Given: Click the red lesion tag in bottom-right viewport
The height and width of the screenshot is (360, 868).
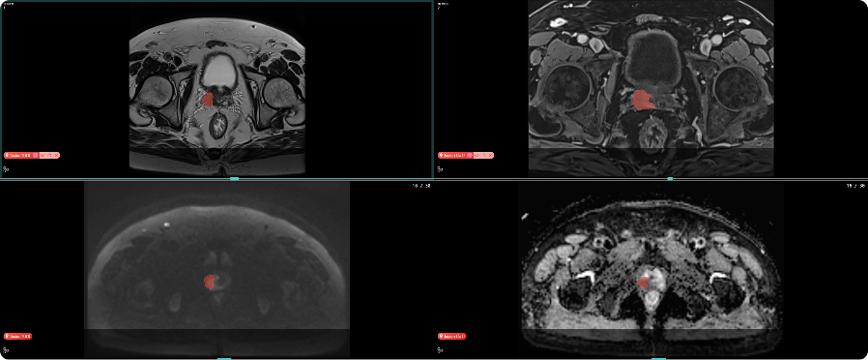Looking at the screenshot, I should [452, 336].
